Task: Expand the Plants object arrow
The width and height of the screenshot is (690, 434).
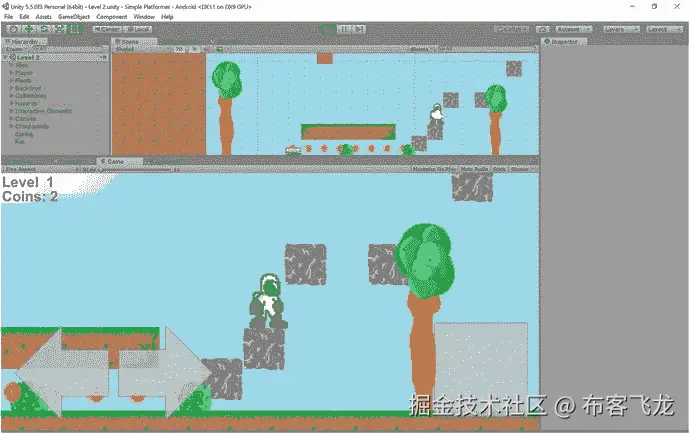Action: (x=12, y=80)
